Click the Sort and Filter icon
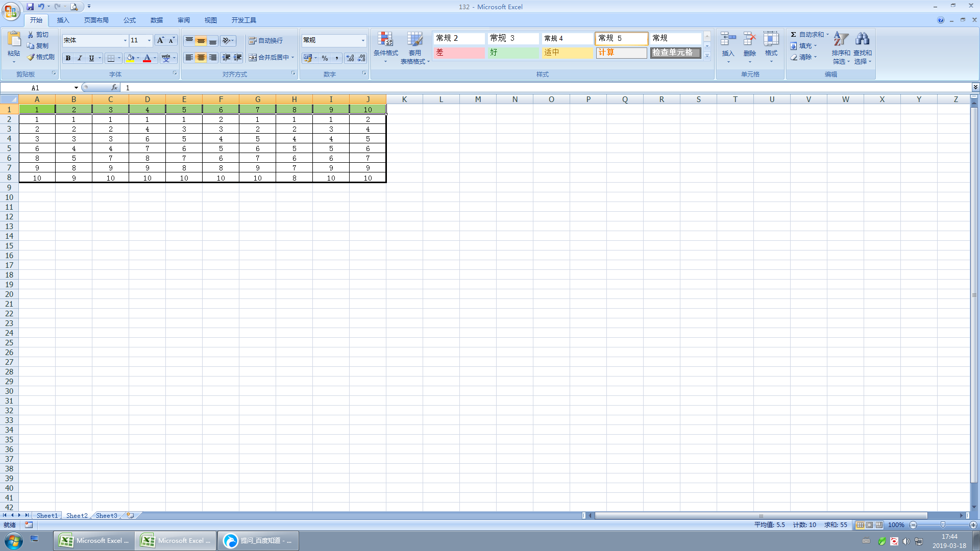This screenshot has height=551, width=980. [841, 47]
